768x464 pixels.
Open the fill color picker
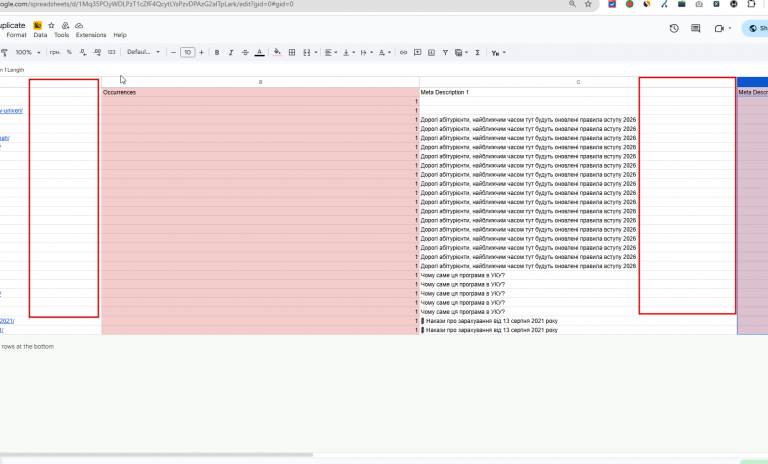[x=277, y=52]
